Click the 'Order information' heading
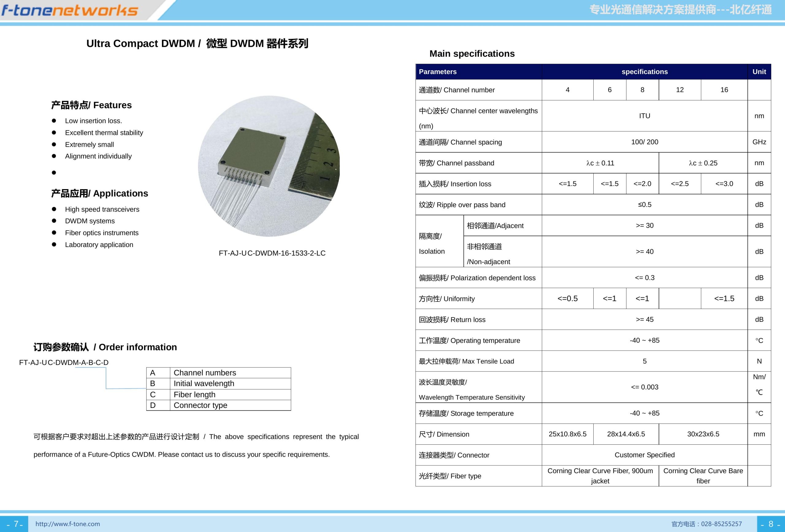The height and width of the screenshot is (532, 785). [x=105, y=347]
